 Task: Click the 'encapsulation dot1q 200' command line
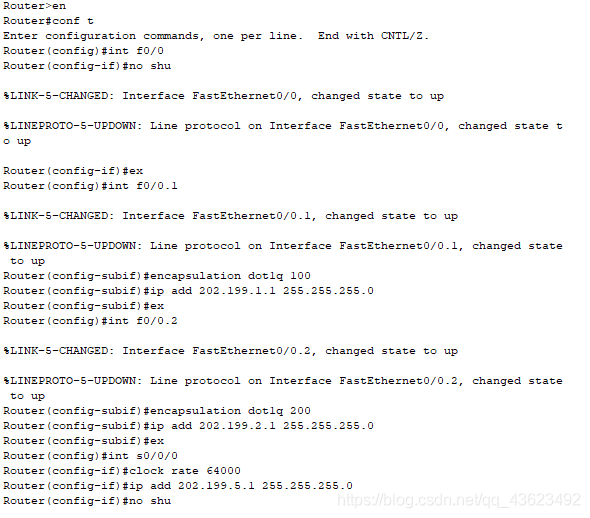click(157, 411)
